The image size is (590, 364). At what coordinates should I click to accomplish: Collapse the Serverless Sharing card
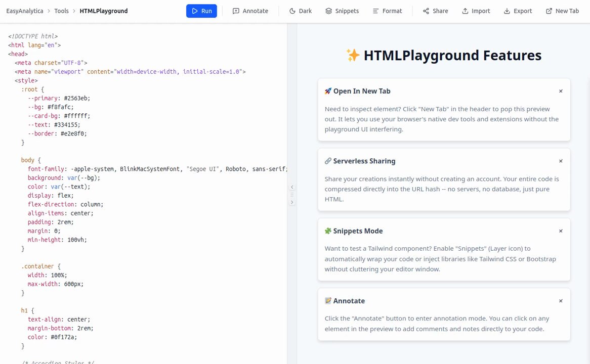(561, 161)
